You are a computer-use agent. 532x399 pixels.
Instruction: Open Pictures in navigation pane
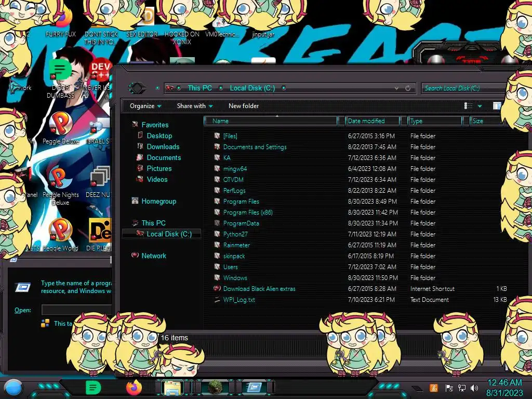click(x=159, y=168)
